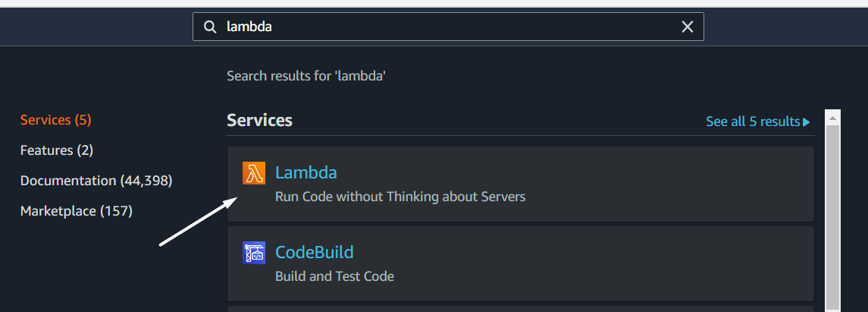Open the Lambda service link
Viewport: 868px width, 312px height.
[x=306, y=172]
